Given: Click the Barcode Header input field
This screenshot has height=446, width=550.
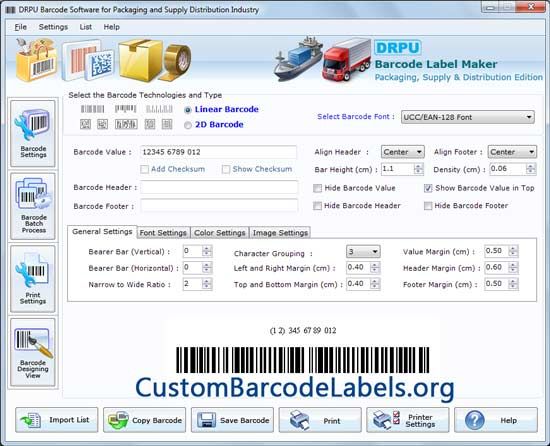Looking at the screenshot, I should [x=219, y=188].
